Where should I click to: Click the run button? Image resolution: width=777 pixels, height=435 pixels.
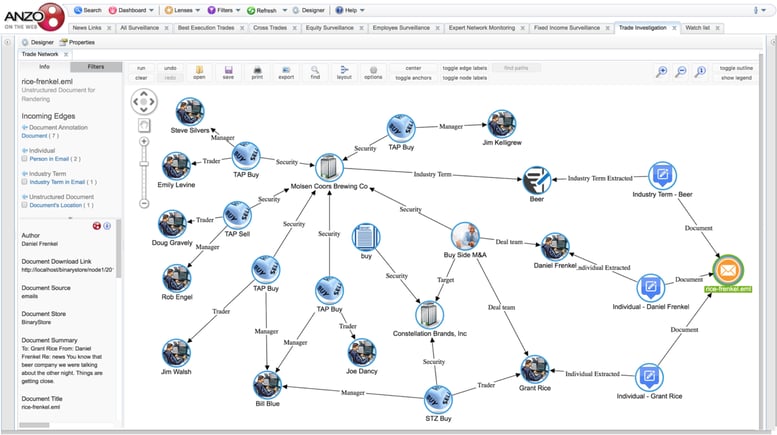coord(141,68)
